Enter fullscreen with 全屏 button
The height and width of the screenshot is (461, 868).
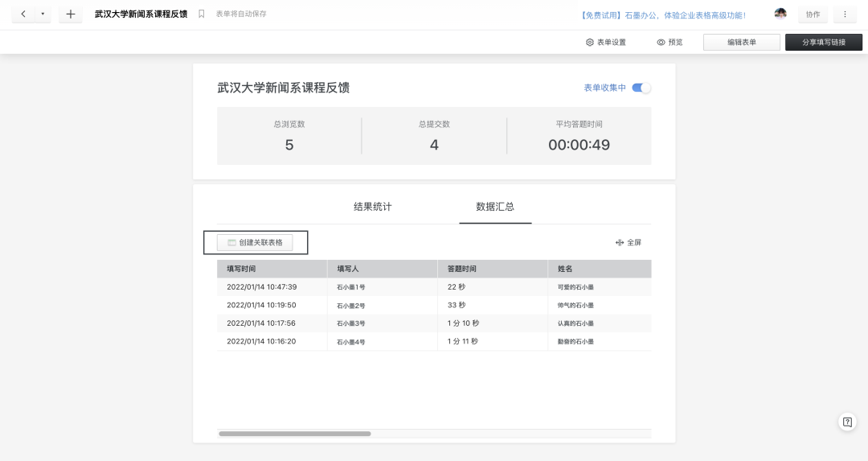628,243
